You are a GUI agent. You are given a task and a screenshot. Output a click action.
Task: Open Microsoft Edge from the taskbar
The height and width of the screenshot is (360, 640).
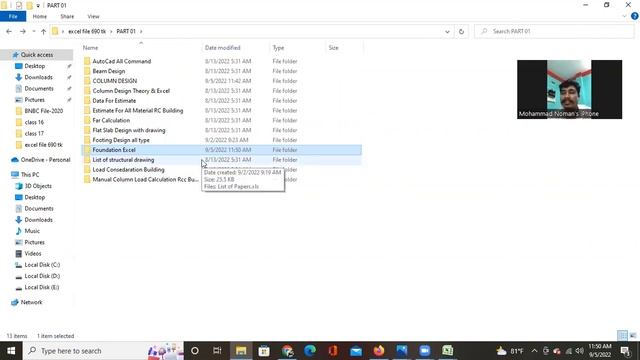[x=310, y=351]
